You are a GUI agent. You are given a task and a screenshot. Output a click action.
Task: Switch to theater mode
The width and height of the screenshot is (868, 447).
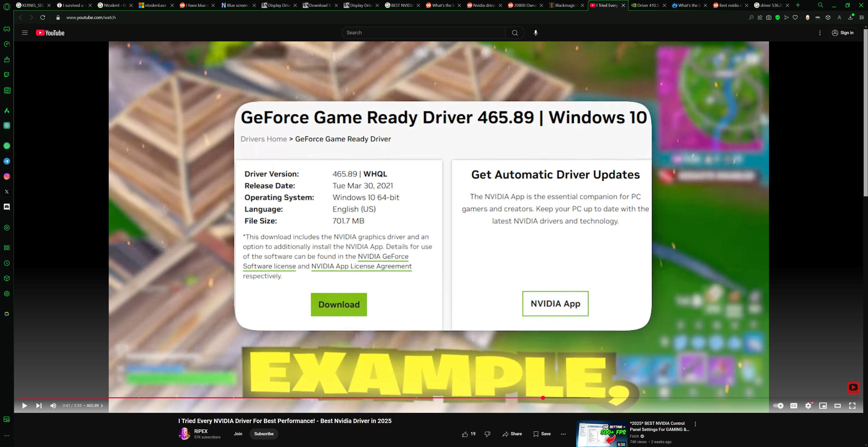[838, 406]
